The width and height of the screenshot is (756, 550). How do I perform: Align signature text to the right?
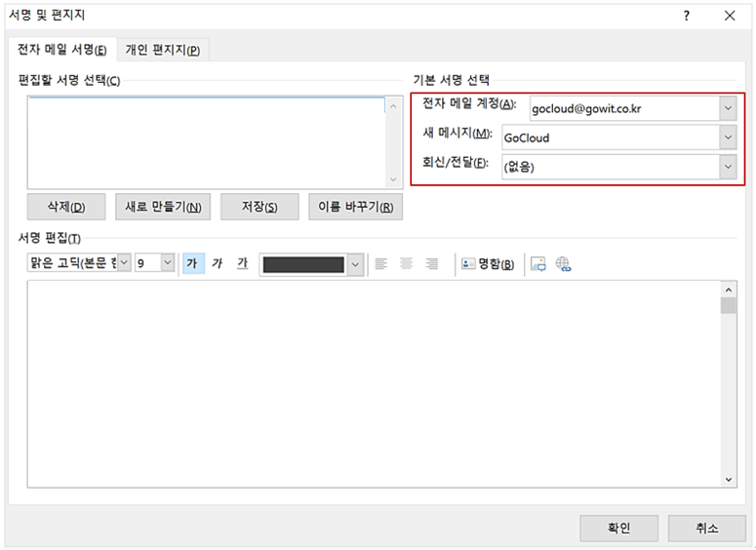[x=430, y=264]
